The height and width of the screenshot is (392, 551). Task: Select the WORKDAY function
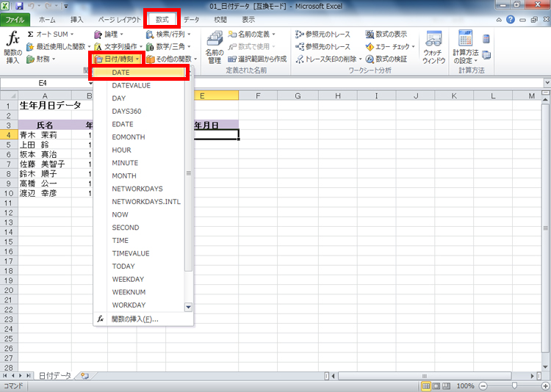(139, 305)
